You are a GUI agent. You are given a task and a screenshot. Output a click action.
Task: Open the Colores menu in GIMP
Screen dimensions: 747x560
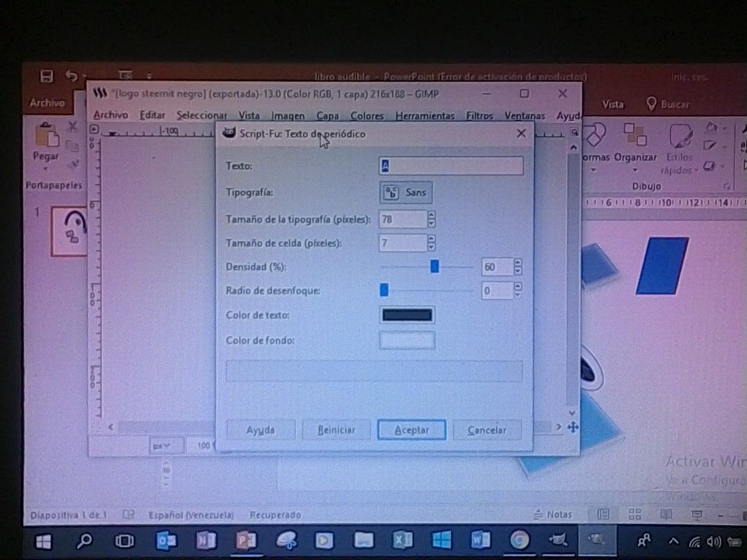point(367,116)
